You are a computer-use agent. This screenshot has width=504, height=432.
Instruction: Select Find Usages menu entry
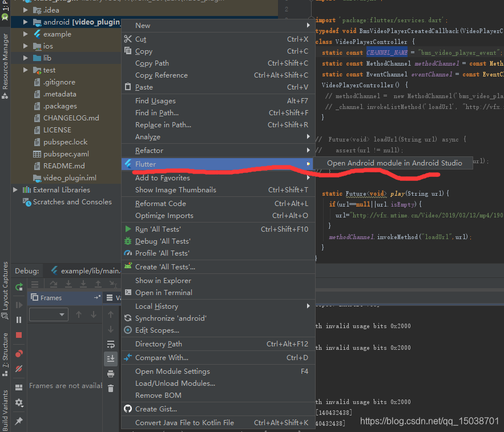218,101
